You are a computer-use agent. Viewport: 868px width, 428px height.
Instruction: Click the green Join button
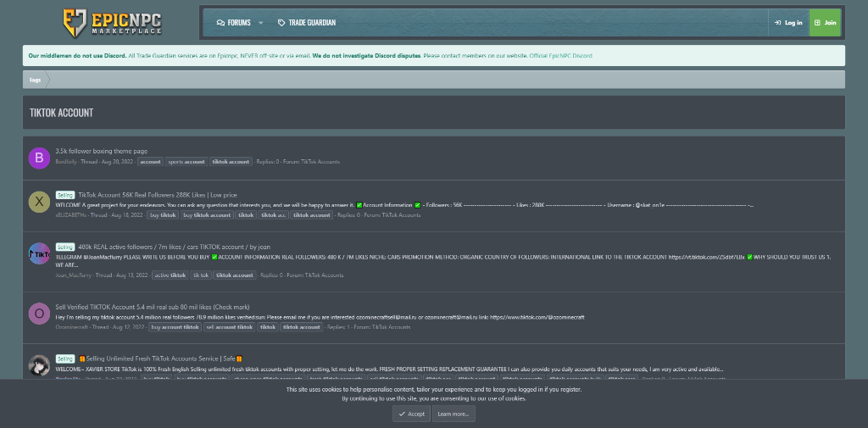825,23
